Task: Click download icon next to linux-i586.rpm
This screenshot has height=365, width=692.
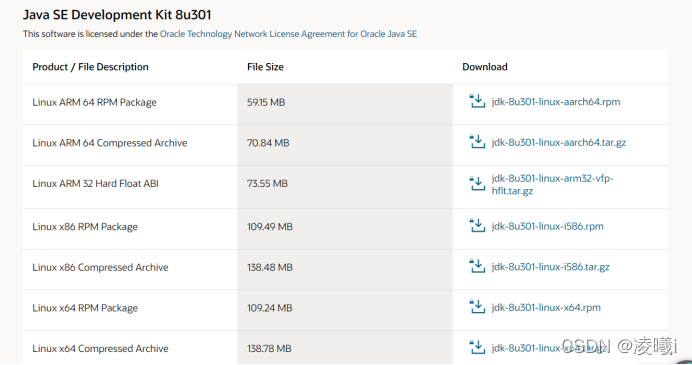Action: 477,226
